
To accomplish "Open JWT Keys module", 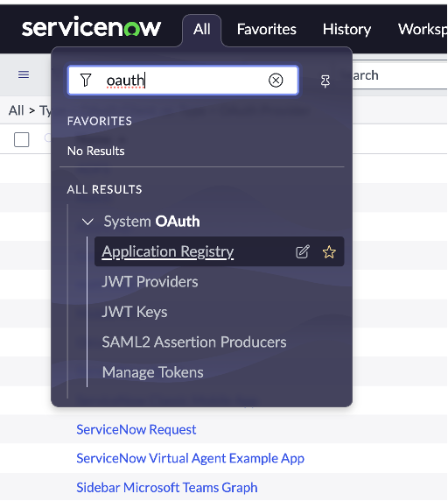I will click(x=135, y=312).
